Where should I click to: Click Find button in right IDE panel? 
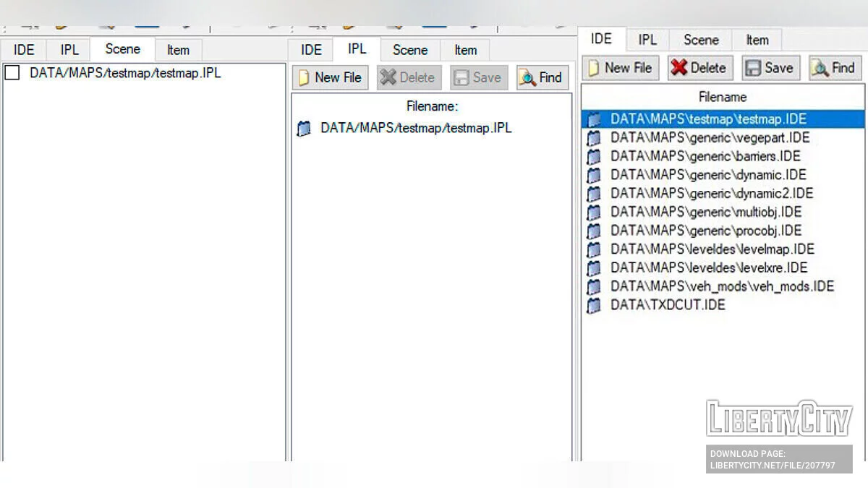coord(835,68)
